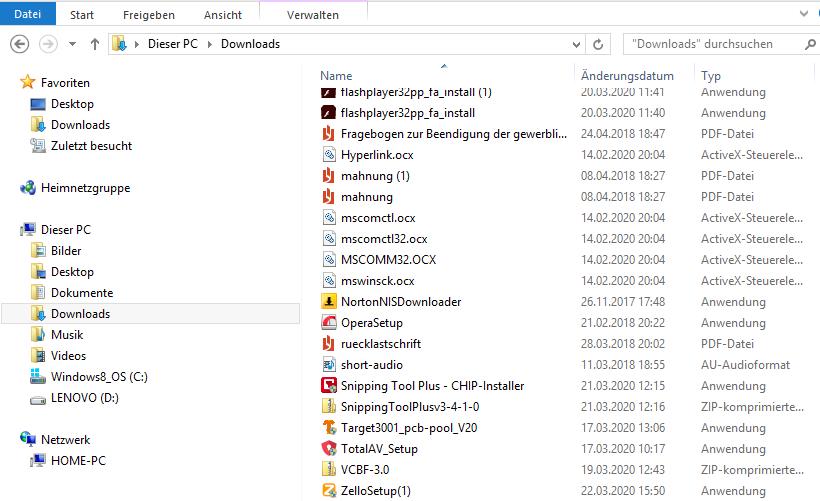
Task: Click the short-audio file icon
Action: pos(328,365)
